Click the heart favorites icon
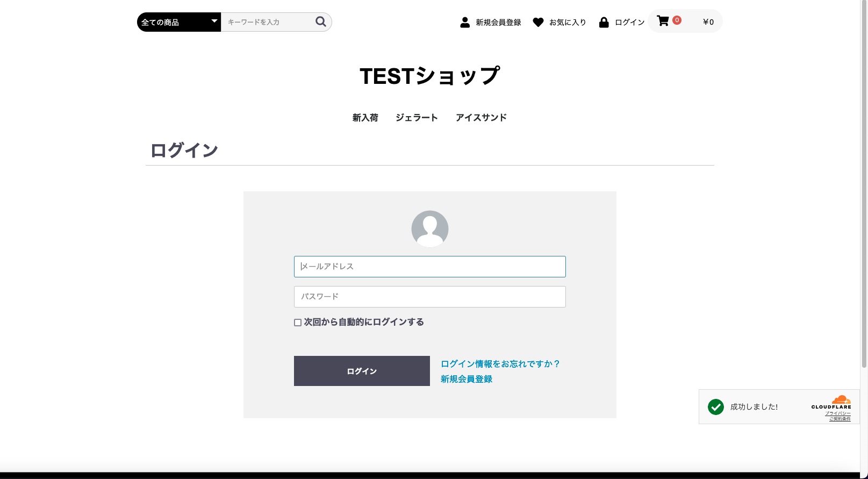This screenshot has height=479, width=868. [x=538, y=22]
